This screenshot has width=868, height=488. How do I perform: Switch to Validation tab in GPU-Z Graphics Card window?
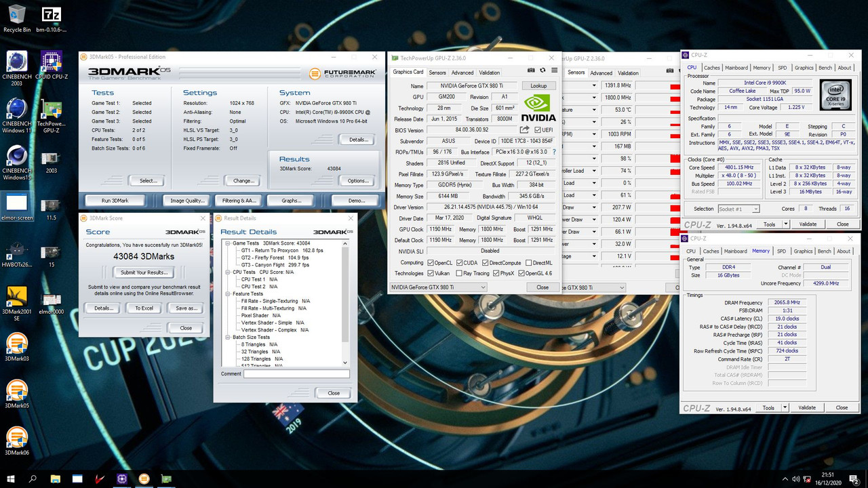490,73
